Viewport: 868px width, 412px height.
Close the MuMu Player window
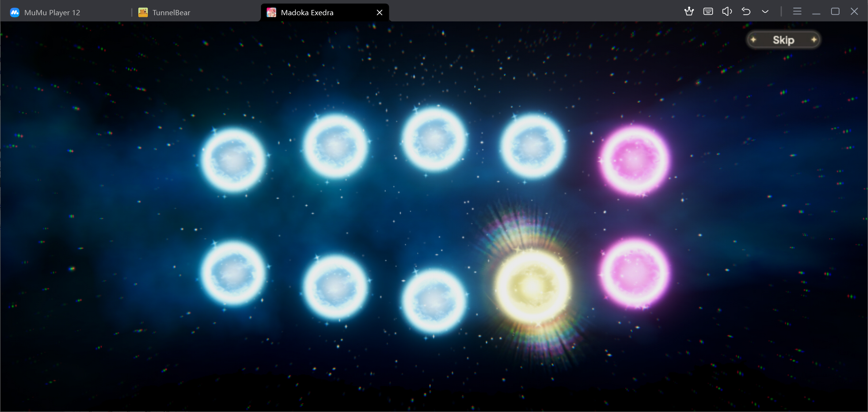(854, 11)
